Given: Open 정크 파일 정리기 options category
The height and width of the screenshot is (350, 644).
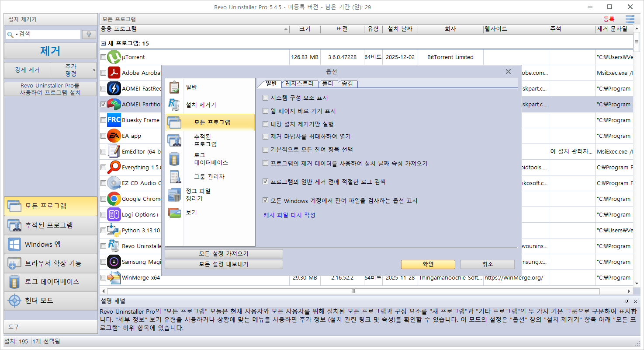Looking at the screenshot, I should pos(210,195).
